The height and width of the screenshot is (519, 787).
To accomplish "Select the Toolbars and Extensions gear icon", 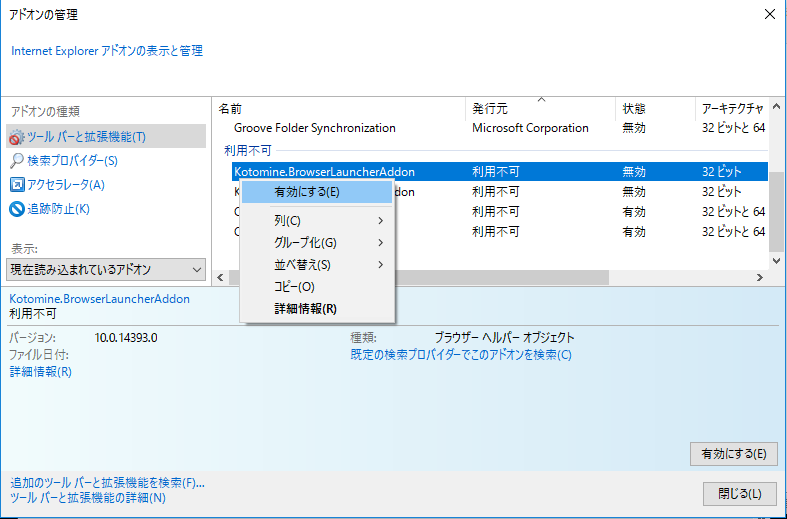I will 17,137.
